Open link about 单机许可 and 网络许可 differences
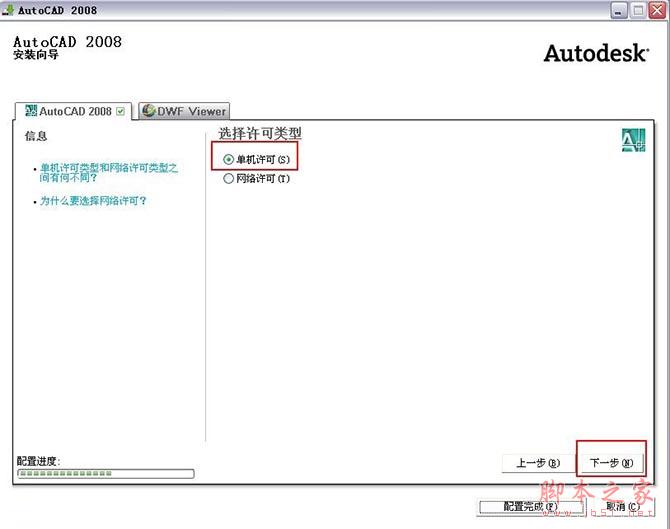Viewport: 670px width, 529px height. [x=109, y=172]
